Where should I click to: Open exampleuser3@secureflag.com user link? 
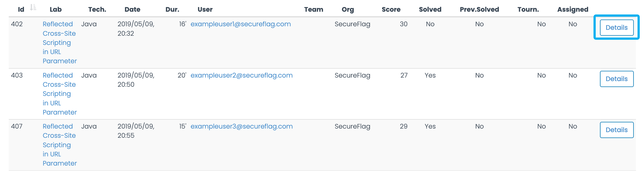[x=241, y=126]
